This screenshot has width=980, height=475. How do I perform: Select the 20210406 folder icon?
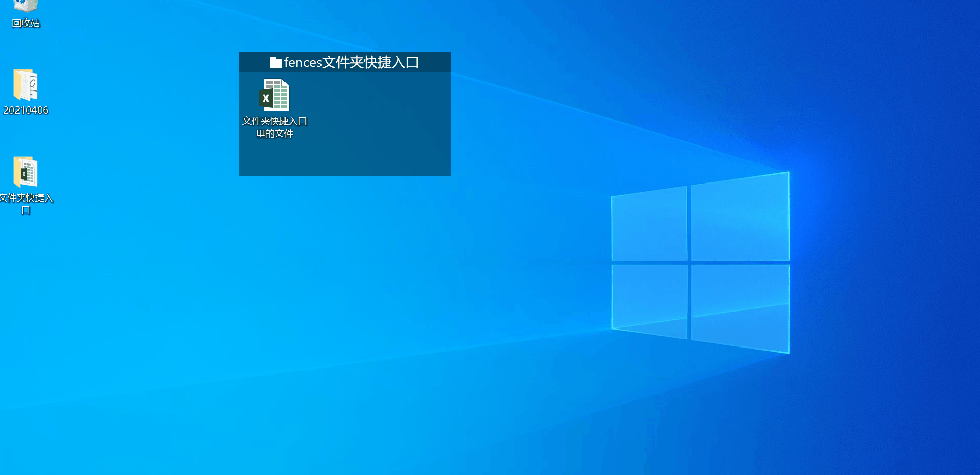tap(26, 85)
